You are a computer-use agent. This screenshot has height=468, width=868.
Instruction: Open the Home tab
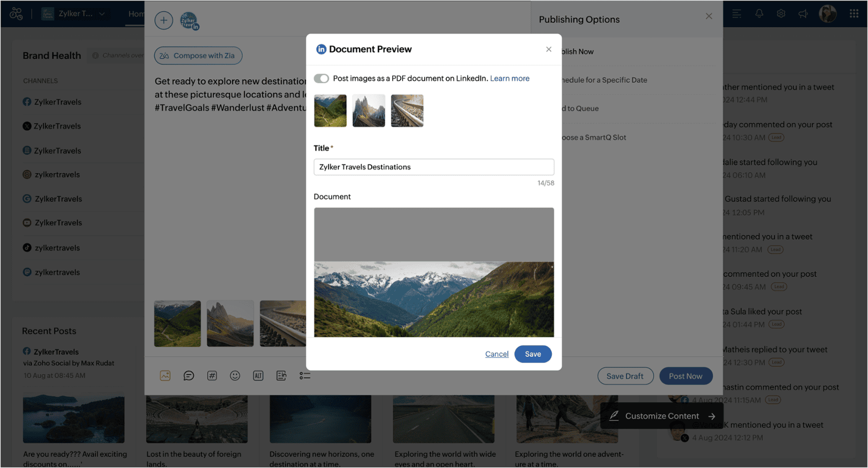(x=136, y=14)
